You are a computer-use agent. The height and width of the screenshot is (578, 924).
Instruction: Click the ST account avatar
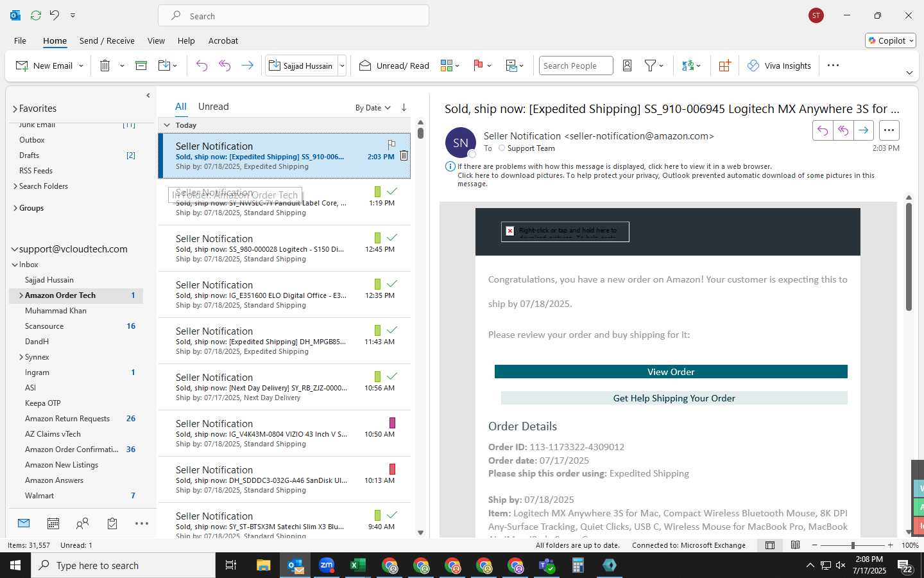[816, 15]
